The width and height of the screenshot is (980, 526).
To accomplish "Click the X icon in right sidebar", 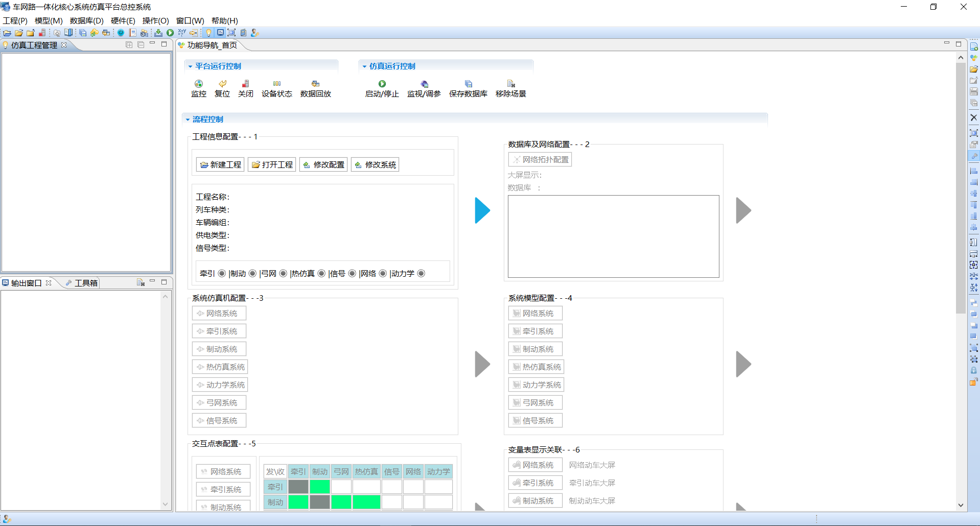I will tap(974, 117).
